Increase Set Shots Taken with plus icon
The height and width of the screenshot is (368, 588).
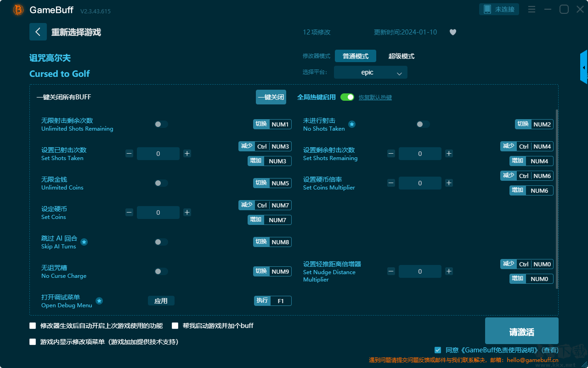pyautogui.click(x=187, y=154)
